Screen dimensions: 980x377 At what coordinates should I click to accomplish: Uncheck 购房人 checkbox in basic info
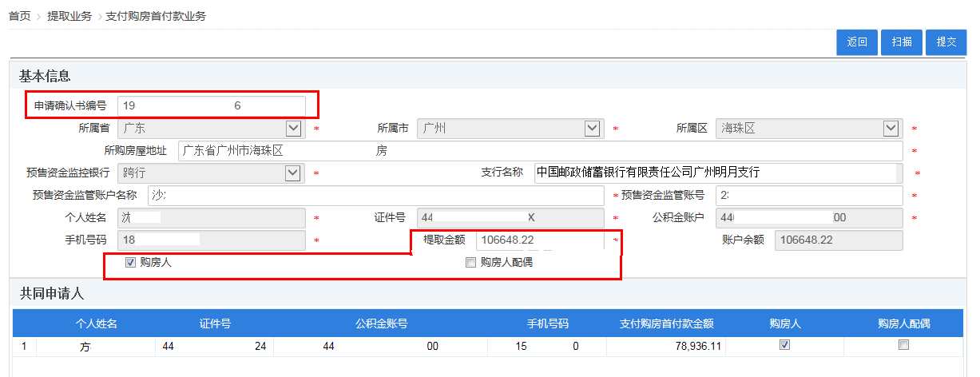point(130,262)
